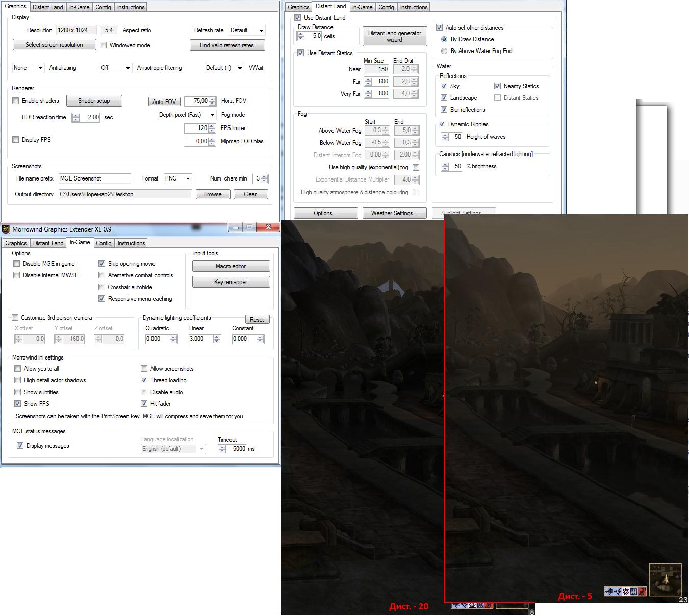Reset dynamic lighting coefficients

click(x=257, y=320)
